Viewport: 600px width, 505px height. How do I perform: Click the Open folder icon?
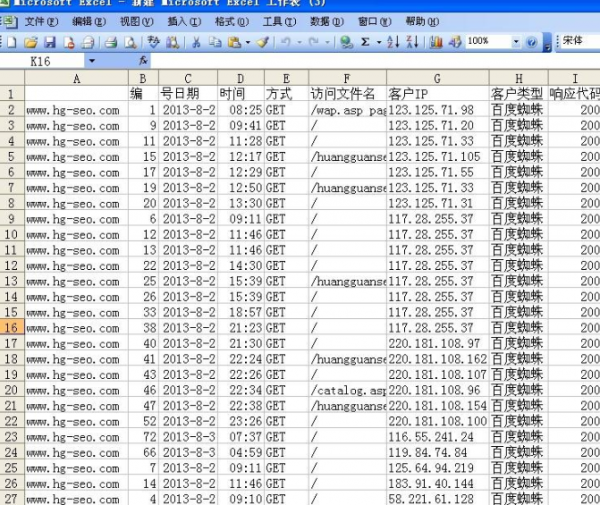click(x=31, y=42)
